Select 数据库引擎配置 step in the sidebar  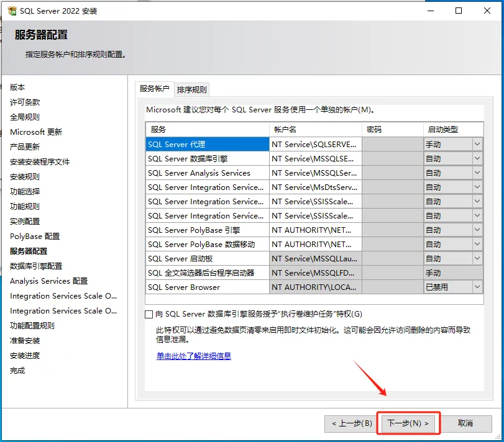pos(36,266)
